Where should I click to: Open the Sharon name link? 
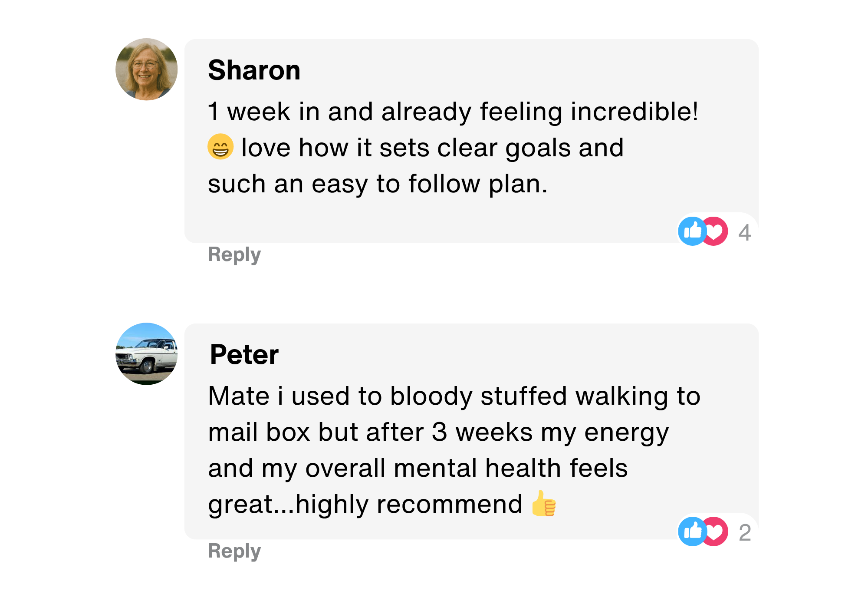pyautogui.click(x=254, y=70)
